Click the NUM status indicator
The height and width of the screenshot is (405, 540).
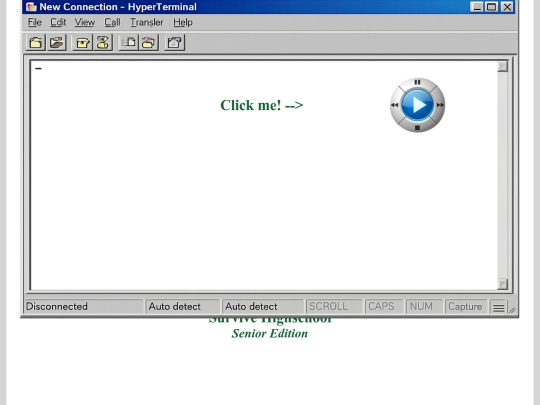tap(424, 306)
